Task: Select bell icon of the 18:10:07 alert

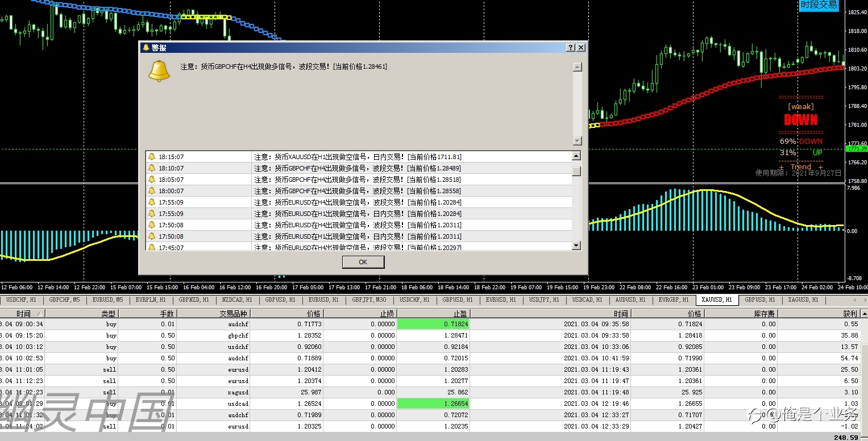Action: (152, 168)
